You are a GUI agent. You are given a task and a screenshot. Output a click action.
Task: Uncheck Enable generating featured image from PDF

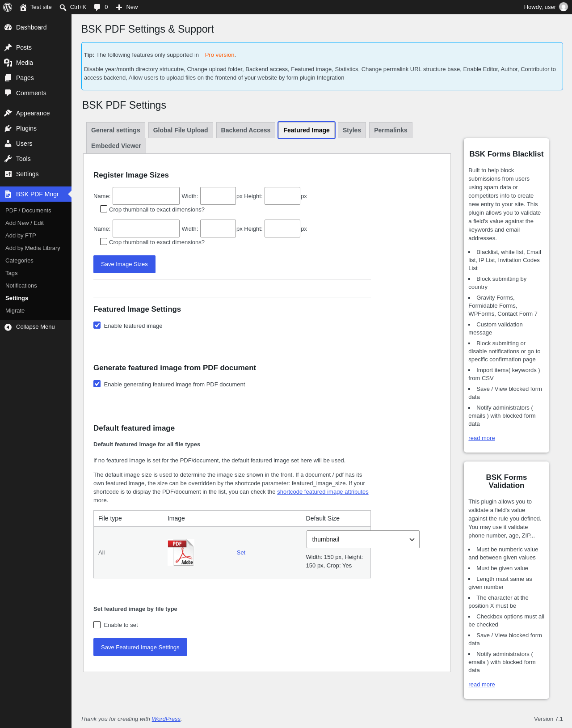tap(97, 384)
